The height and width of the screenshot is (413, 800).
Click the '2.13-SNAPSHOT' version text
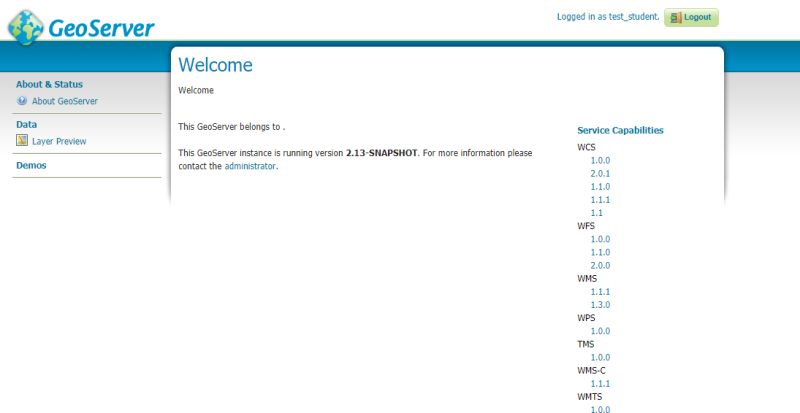click(381, 153)
